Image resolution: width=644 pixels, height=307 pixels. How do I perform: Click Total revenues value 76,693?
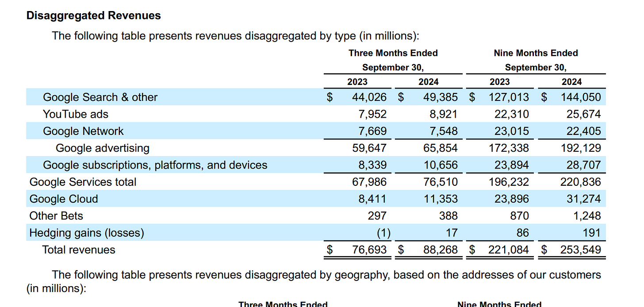click(369, 249)
